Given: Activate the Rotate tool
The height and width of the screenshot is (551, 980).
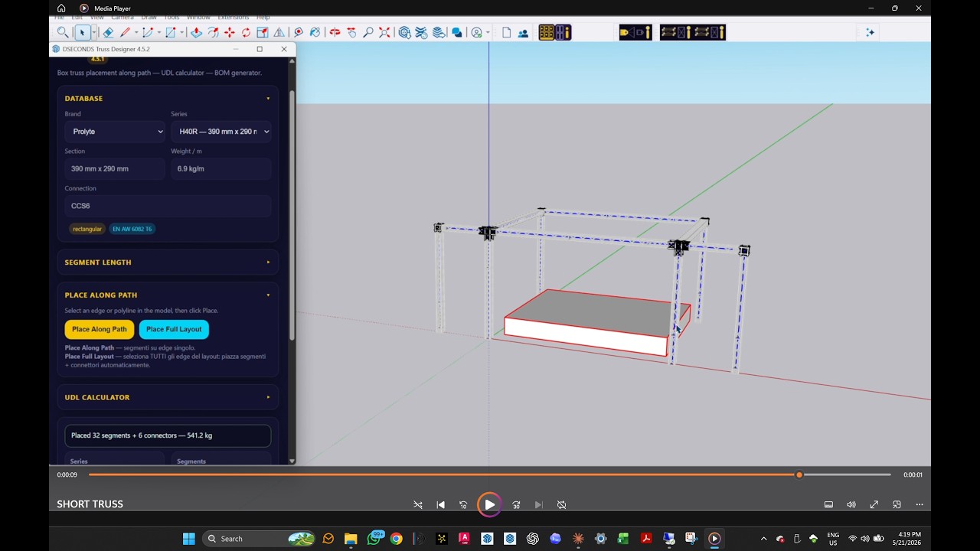Looking at the screenshot, I should tap(246, 32).
